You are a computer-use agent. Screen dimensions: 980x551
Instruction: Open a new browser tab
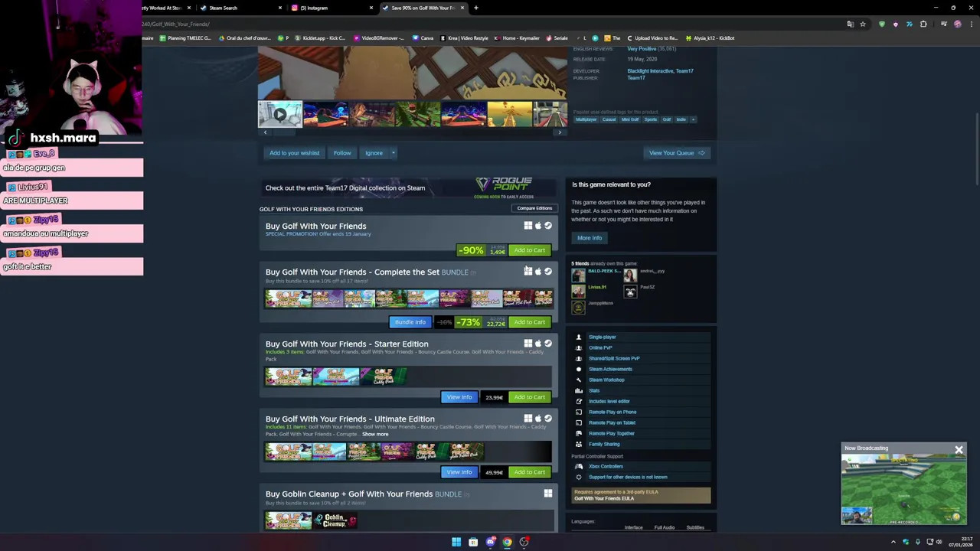pos(475,8)
